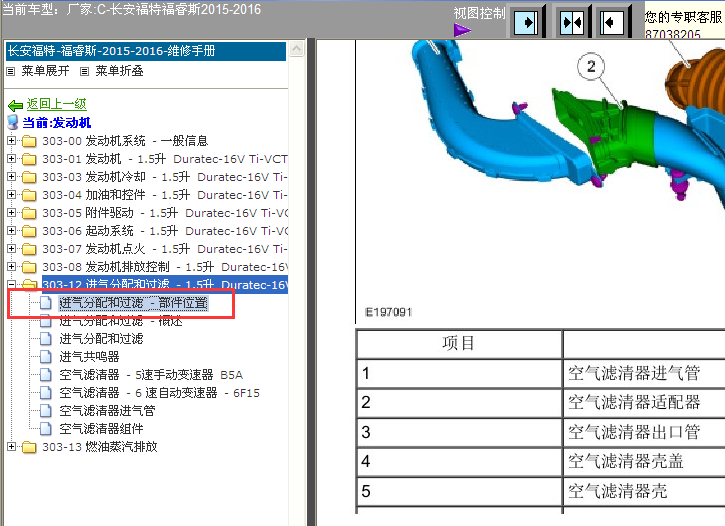
Task: Click the green back arrow icon
Action: tap(15, 105)
